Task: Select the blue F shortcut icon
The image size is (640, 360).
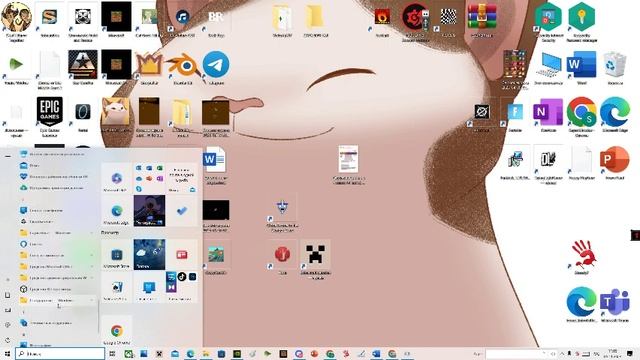Action: (515, 111)
